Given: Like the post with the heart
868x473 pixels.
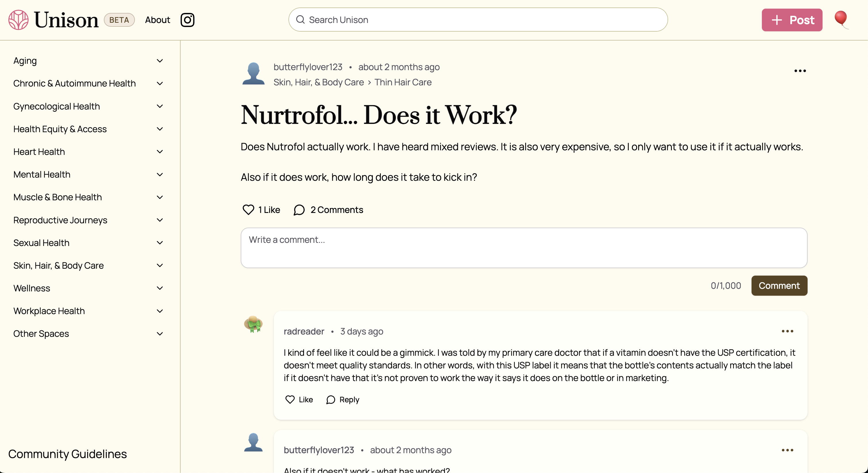Looking at the screenshot, I should (x=248, y=210).
